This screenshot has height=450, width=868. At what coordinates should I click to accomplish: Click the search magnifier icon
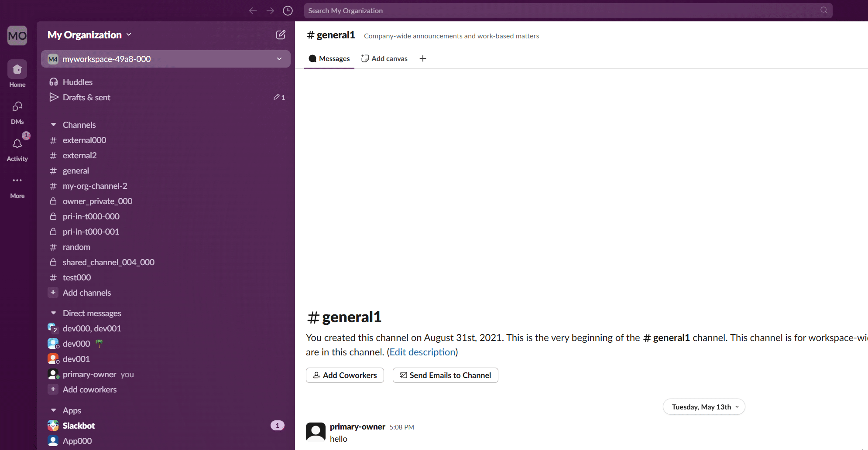coord(823,10)
